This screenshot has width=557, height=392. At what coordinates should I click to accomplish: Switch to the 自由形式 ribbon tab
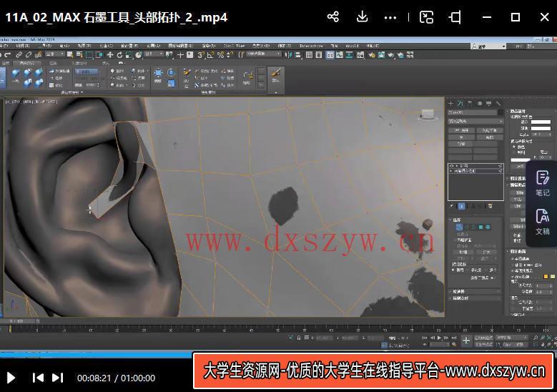(x=26, y=63)
